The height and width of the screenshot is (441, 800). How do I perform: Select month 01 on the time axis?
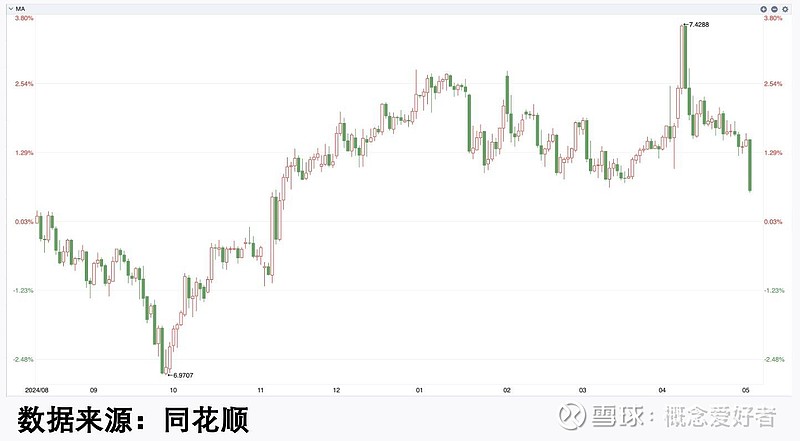pos(420,390)
